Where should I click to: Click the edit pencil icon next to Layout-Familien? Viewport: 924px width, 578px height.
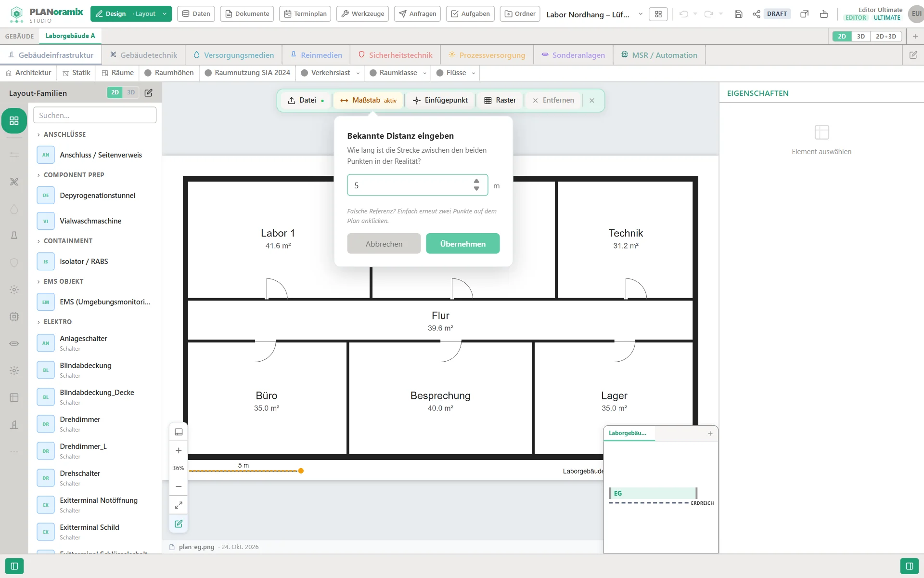(x=149, y=92)
